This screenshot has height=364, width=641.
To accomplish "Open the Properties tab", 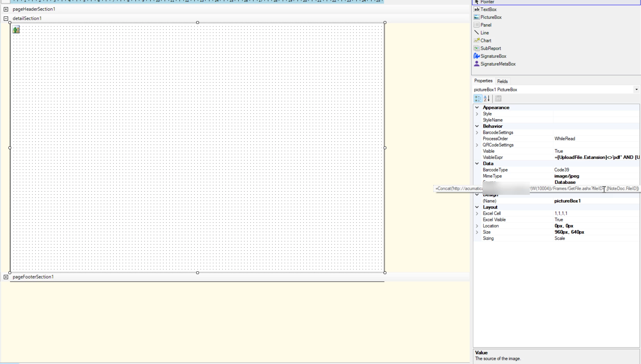I will 483,81.
